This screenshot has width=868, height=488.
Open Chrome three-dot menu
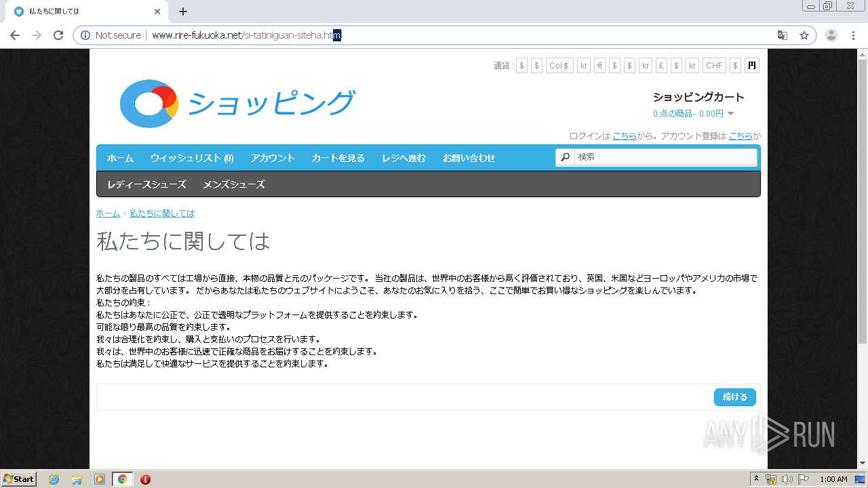tap(853, 35)
